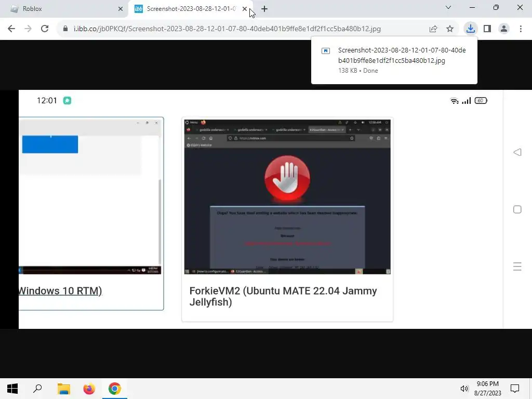The image size is (532, 399).
Task: Click the Windows 10 RTM link
Action: coord(60,291)
